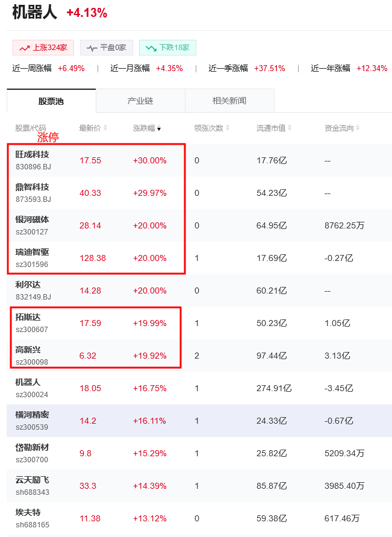Click the rising trend icon beside 上涨324家

click(24, 48)
